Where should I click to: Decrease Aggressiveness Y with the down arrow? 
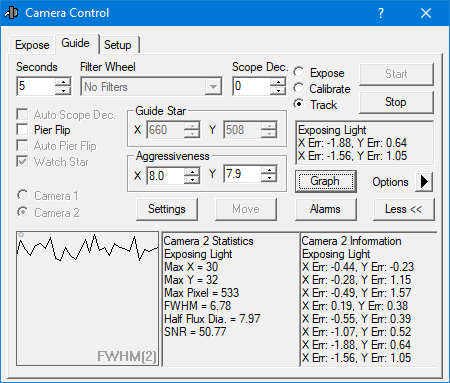(269, 178)
